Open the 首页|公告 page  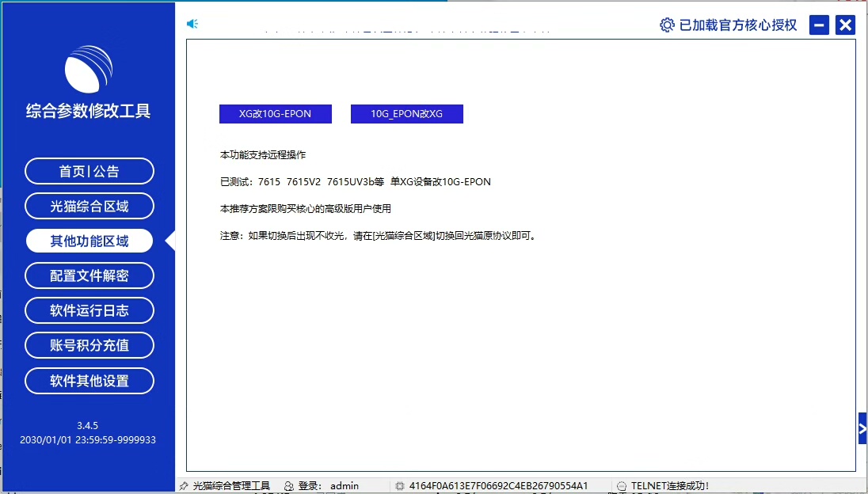click(89, 171)
